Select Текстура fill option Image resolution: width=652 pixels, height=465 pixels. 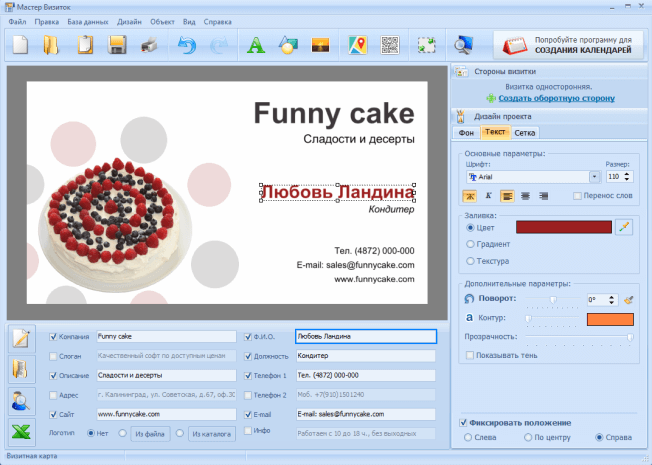tap(470, 261)
